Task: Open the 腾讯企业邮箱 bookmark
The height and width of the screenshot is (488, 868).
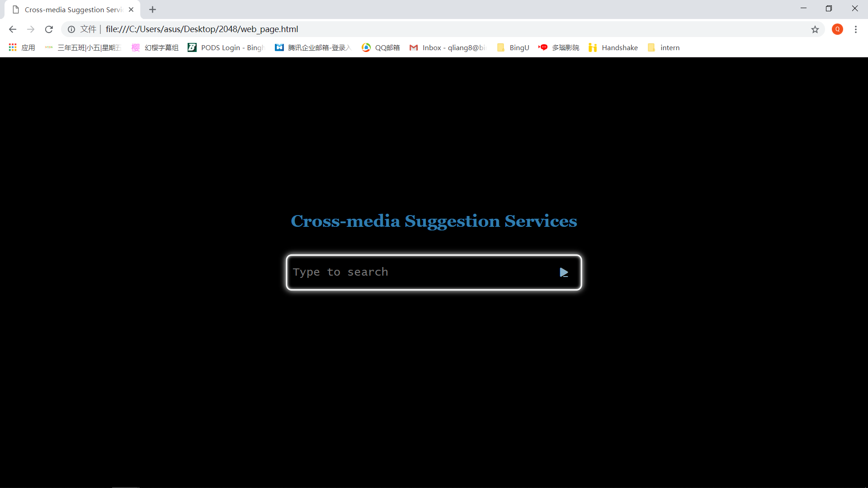Action: pyautogui.click(x=313, y=47)
